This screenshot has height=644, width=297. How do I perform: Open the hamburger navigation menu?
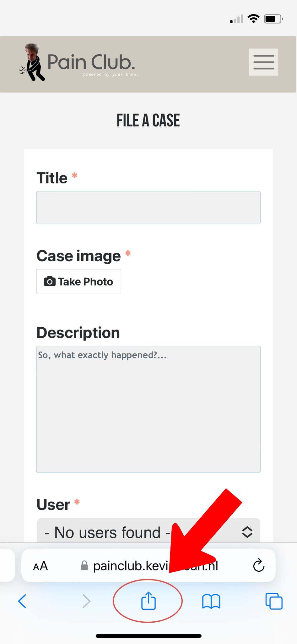click(263, 62)
